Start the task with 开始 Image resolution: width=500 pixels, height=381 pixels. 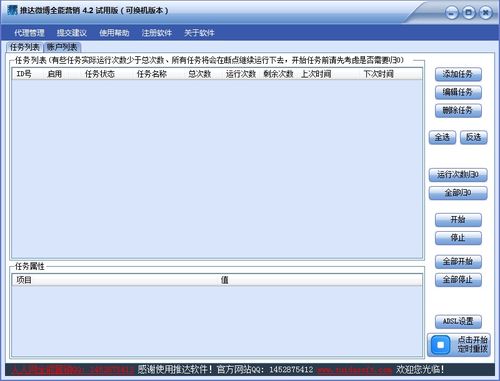pos(458,220)
